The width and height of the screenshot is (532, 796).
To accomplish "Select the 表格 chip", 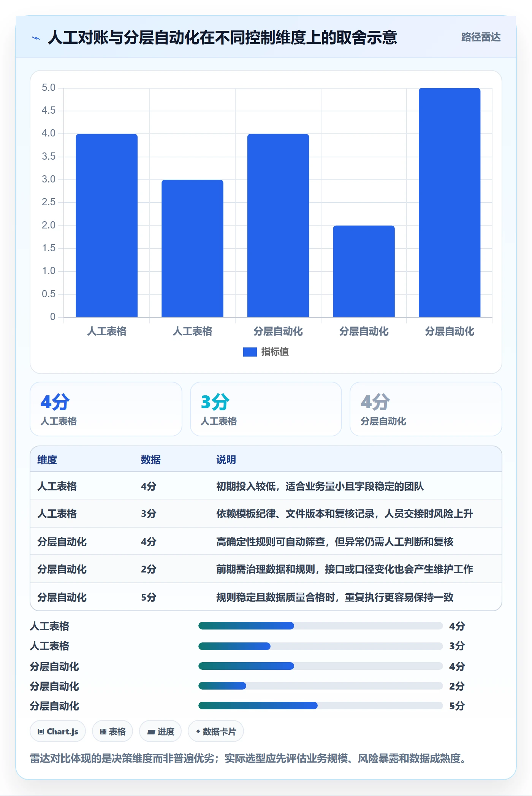I will pos(112,731).
